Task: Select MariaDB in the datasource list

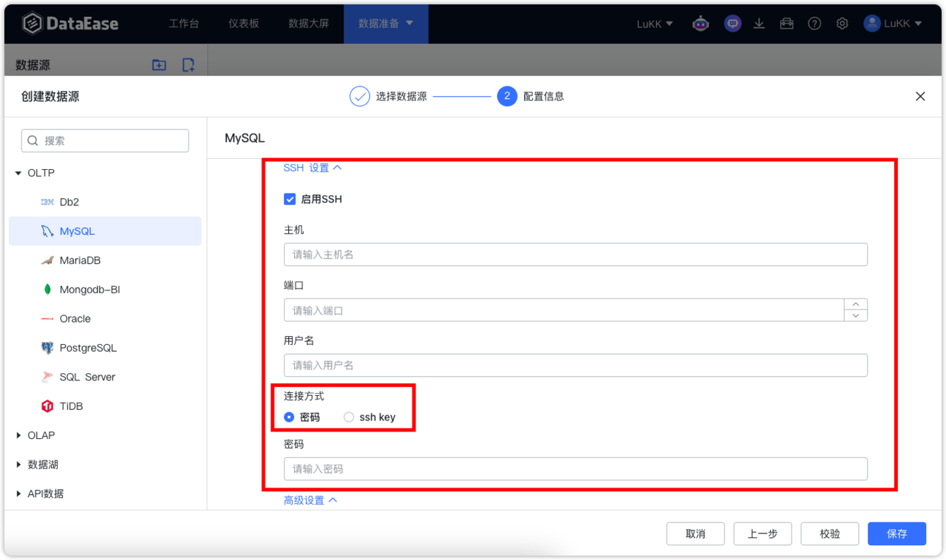Action: [105, 260]
